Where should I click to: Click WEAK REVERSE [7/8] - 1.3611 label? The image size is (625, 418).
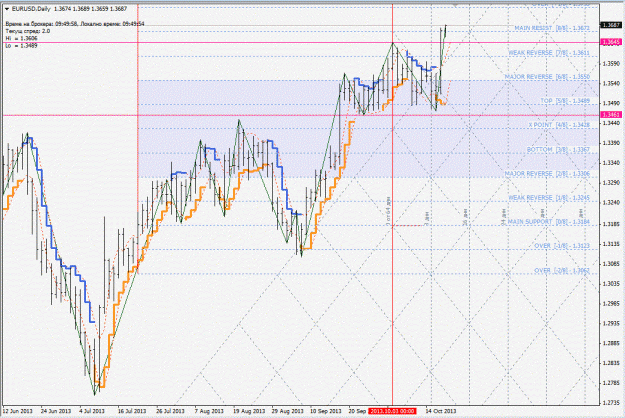549,53
